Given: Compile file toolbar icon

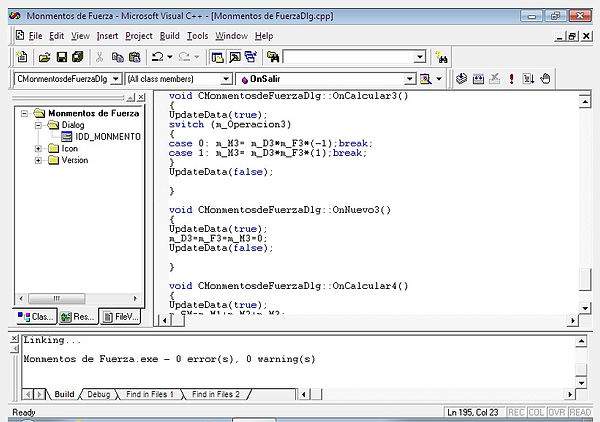Looking at the screenshot, I should [x=461, y=79].
